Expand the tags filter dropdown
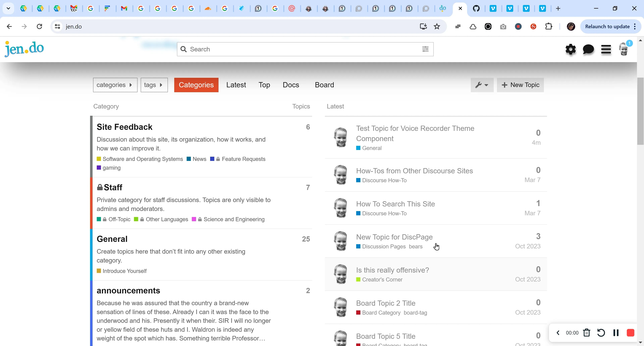644x346 pixels. 154,85
